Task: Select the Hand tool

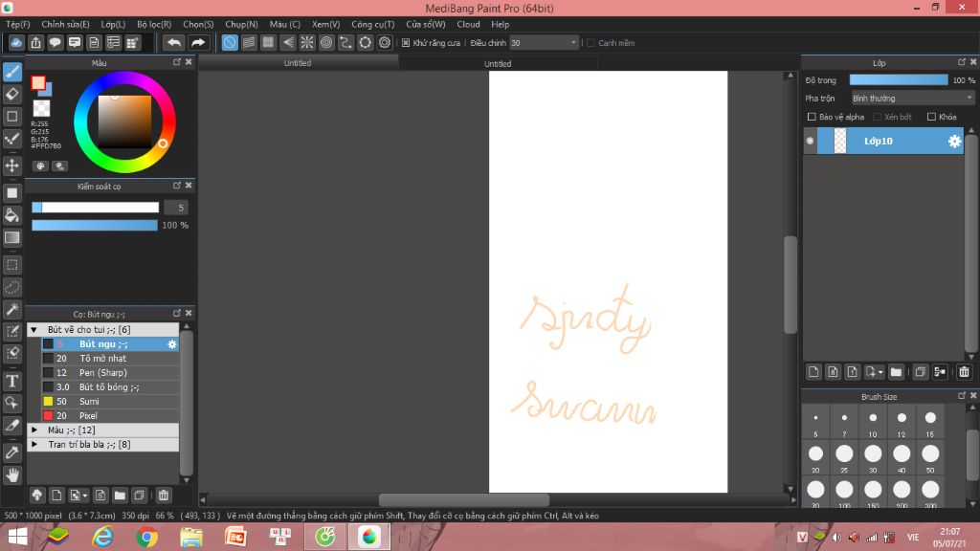Action: pyautogui.click(x=11, y=474)
